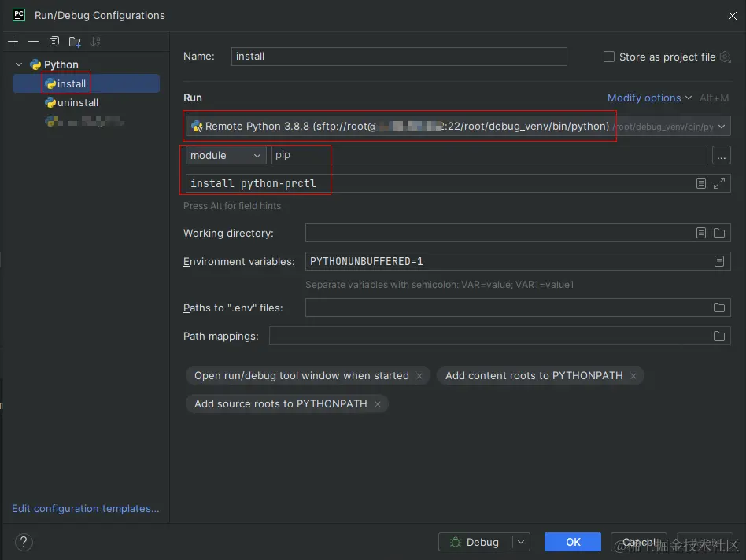Screen dimensions: 746x560
Task: Open the help question mark button
Action: coord(24,542)
